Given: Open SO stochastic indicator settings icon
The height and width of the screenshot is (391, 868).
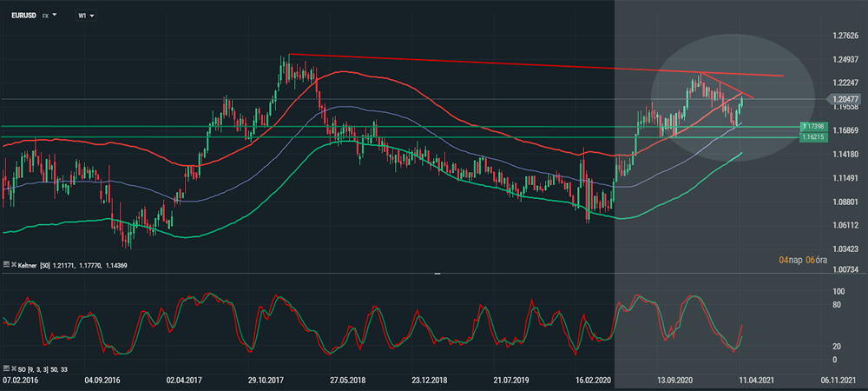Looking at the screenshot, I should click(6, 370).
